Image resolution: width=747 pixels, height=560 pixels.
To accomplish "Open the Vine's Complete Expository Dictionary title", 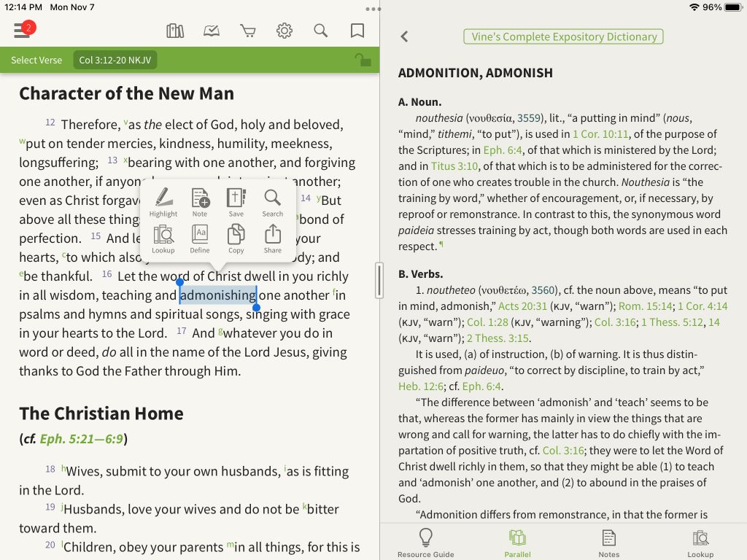I will tap(564, 36).
